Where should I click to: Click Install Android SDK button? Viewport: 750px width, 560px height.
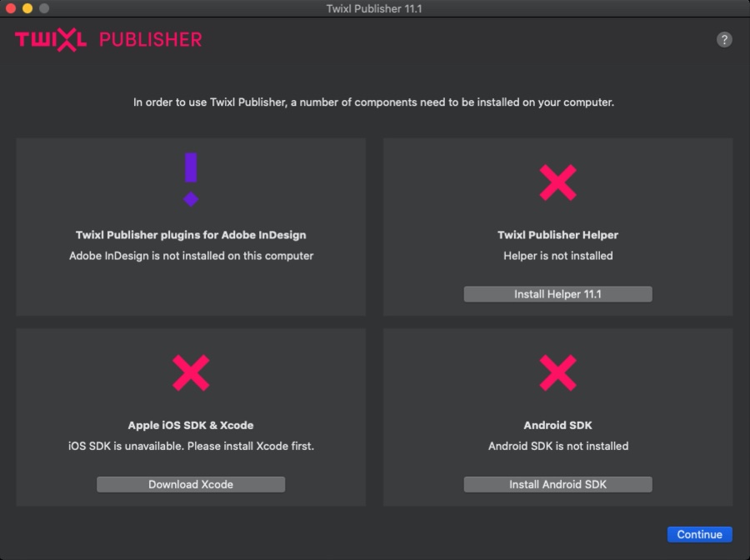click(557, 484)
